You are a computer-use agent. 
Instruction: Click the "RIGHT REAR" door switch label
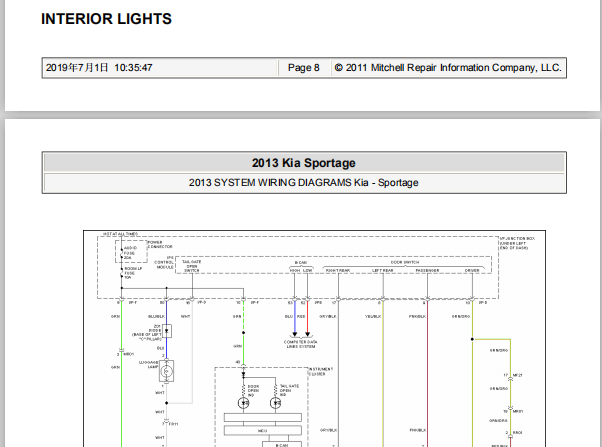(338, 271)
